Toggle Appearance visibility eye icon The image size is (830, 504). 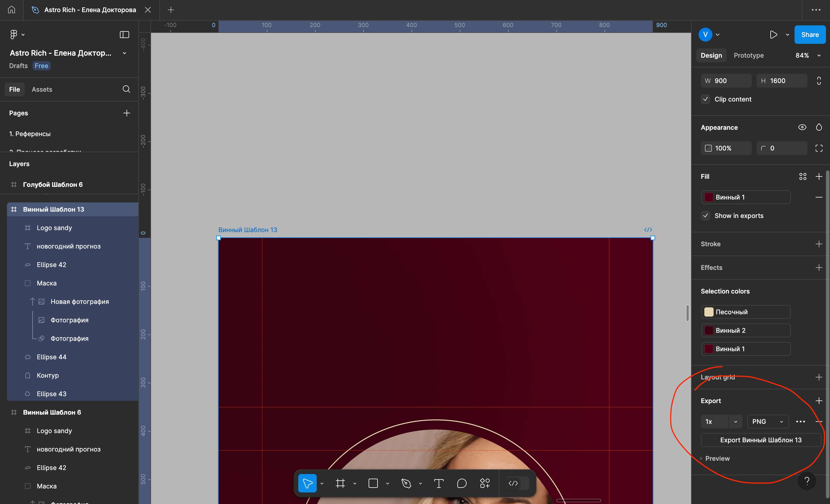pos(802,127)
